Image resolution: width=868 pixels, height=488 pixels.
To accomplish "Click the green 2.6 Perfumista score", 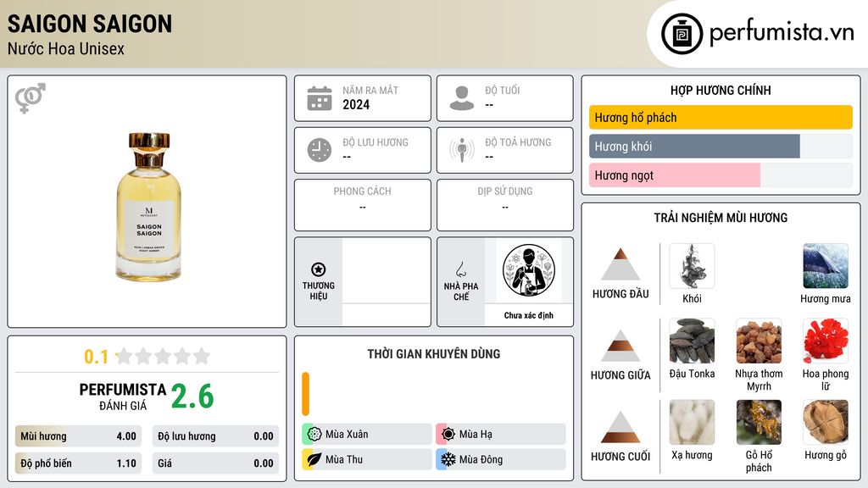I will coord(192,396).
